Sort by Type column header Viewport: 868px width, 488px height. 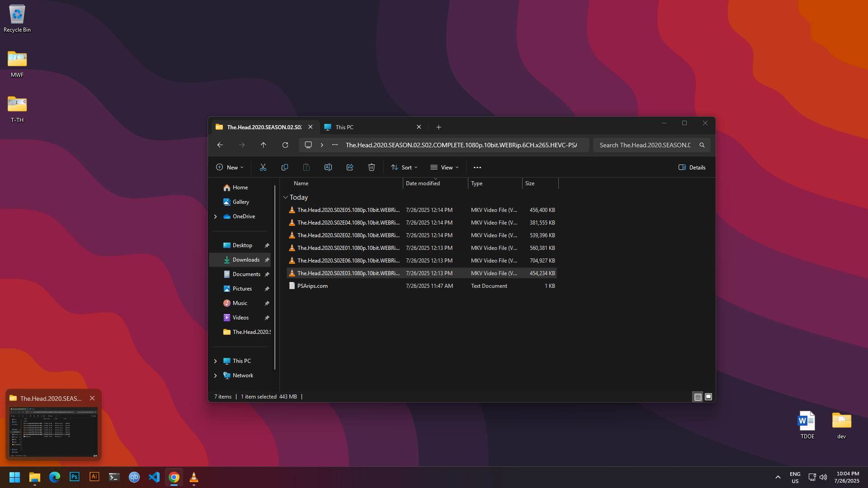[x=495, y=183]
